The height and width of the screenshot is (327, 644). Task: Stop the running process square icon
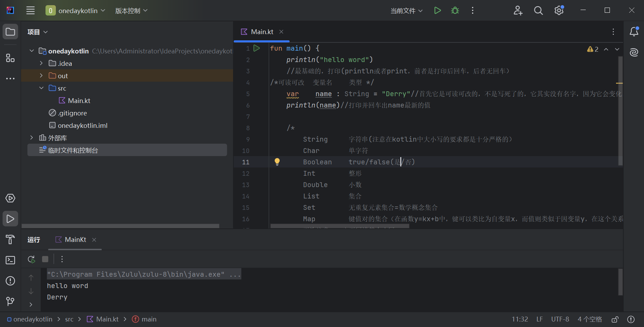(x=45, y=259)
